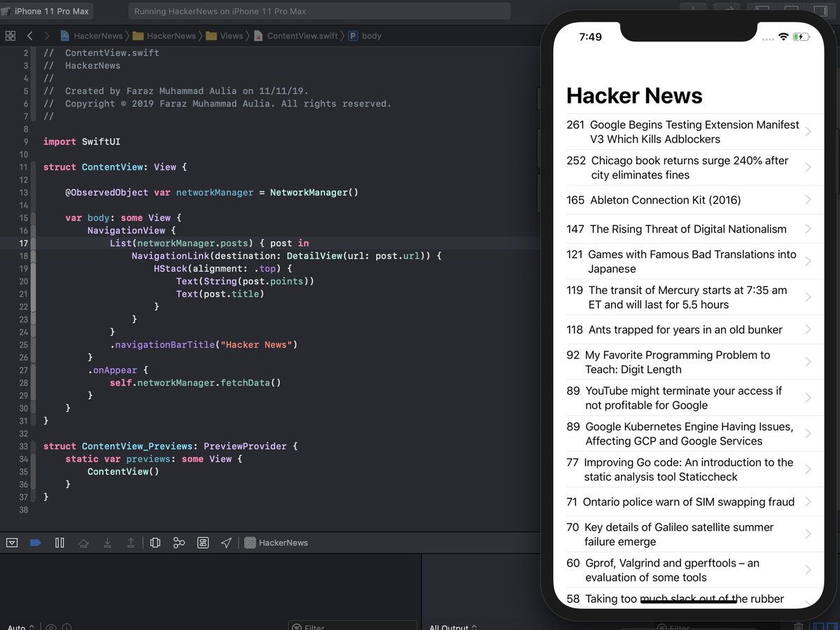840x630 pixels.
Task: Click chevron on Ants trapped row
Action: (x=808, y=330)
